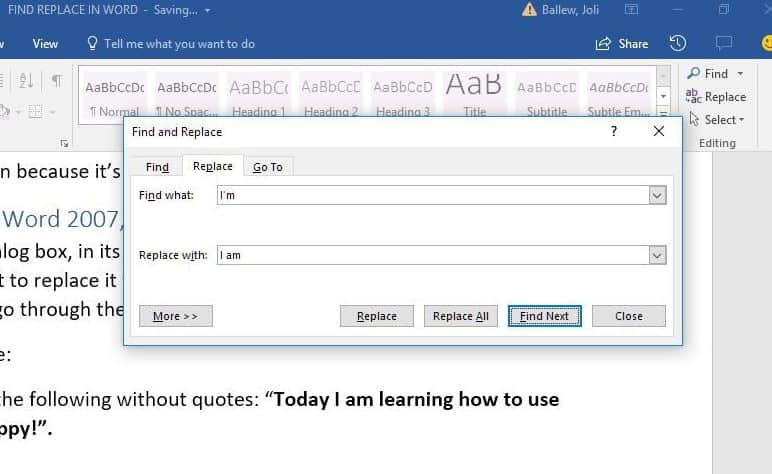Expand the Replace with history dropdown
This screenshot has width=772, height=474.
(x=657, y=255)
